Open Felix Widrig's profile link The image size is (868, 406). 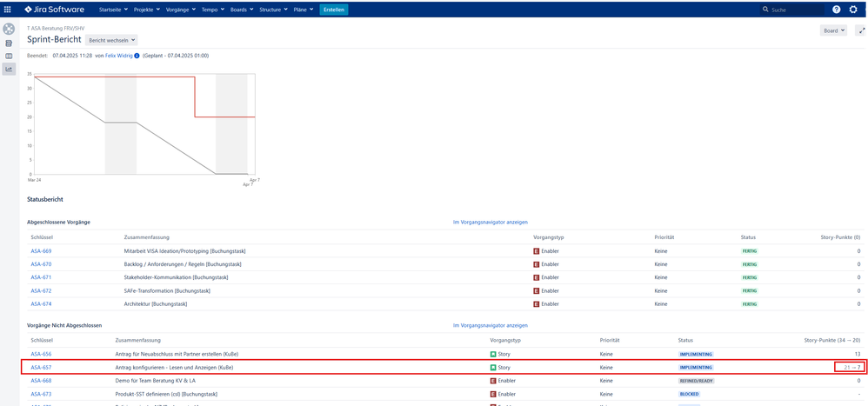coord(119,56)
